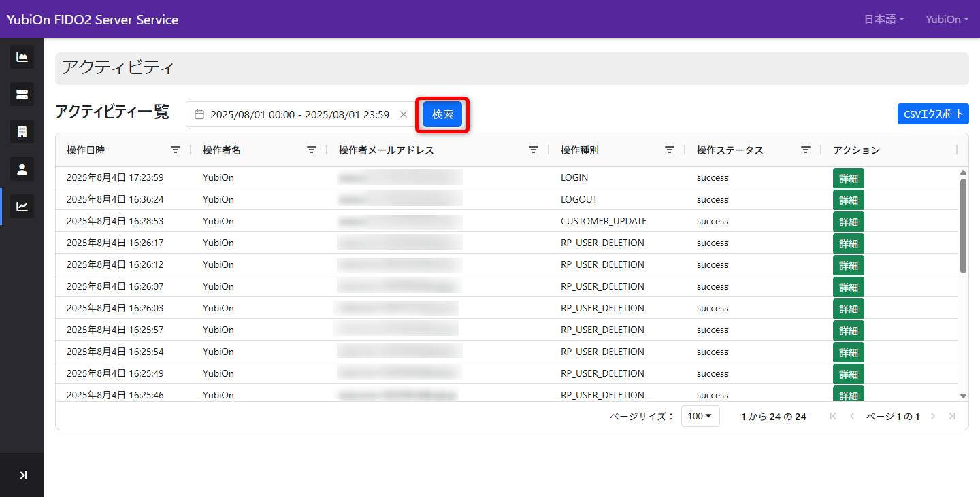Open filter menu for 操作日時 column
Image resolution: width=980 pixels, height=497 pixels.
pos(176,150)
